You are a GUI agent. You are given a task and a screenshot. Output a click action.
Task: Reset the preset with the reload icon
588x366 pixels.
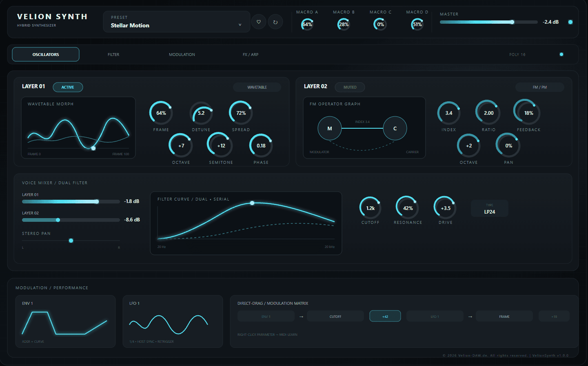(275, 22)
